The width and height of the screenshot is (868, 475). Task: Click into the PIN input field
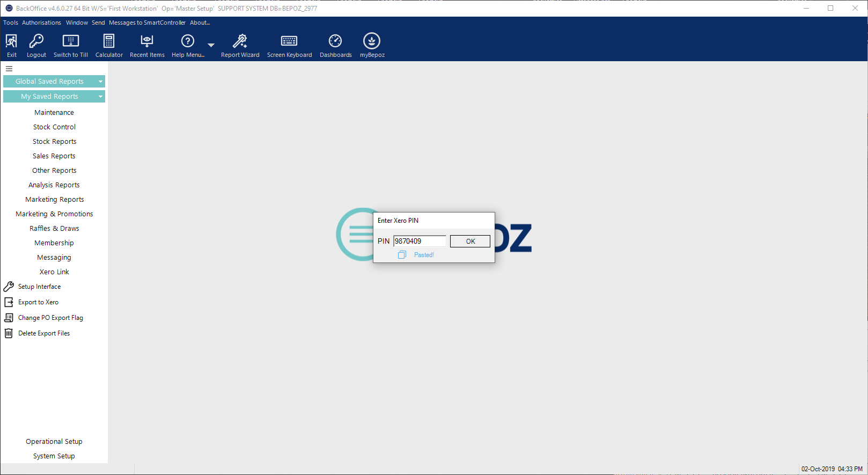tap(420, 242)
